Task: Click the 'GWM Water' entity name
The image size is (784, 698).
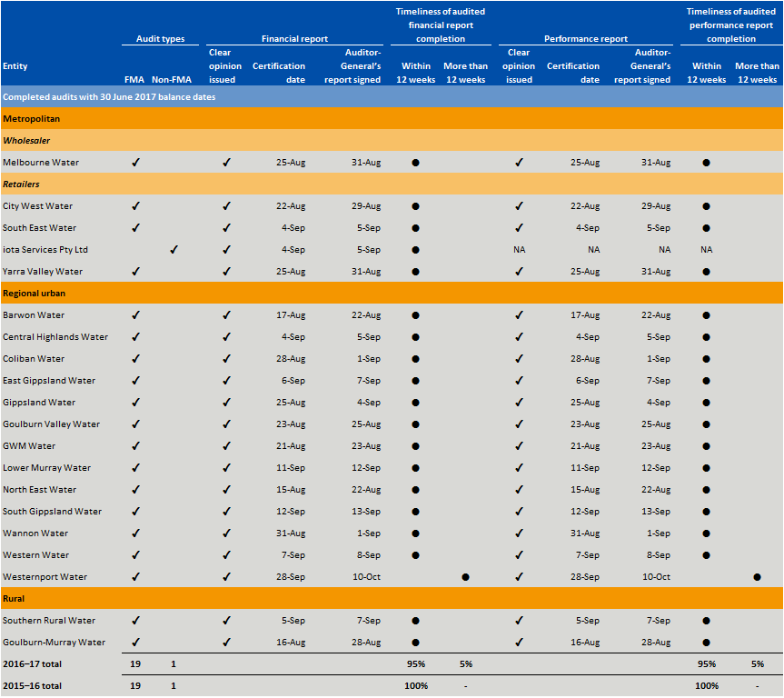Action: pos(29,446)
